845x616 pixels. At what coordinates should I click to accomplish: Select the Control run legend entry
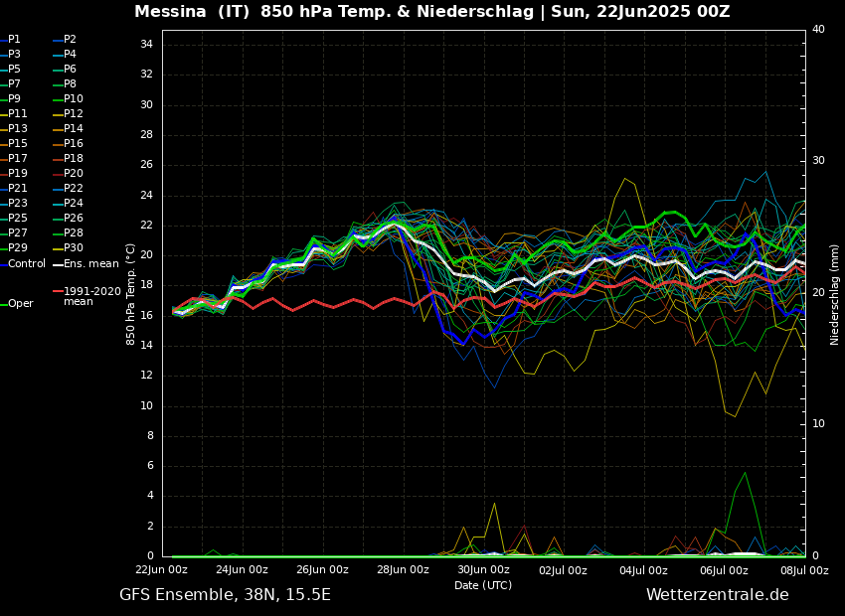click(27, 264)
